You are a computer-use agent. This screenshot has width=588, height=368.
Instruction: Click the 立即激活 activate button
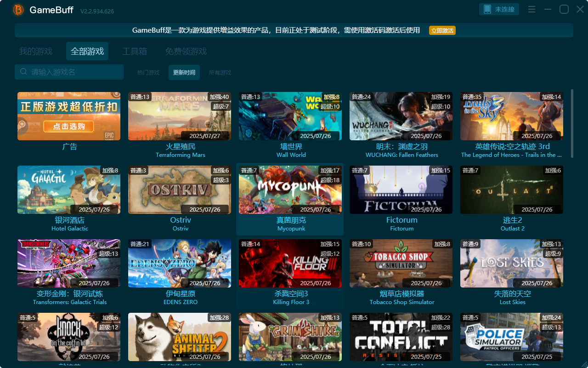pyautogui.click(x=442, y=30)
